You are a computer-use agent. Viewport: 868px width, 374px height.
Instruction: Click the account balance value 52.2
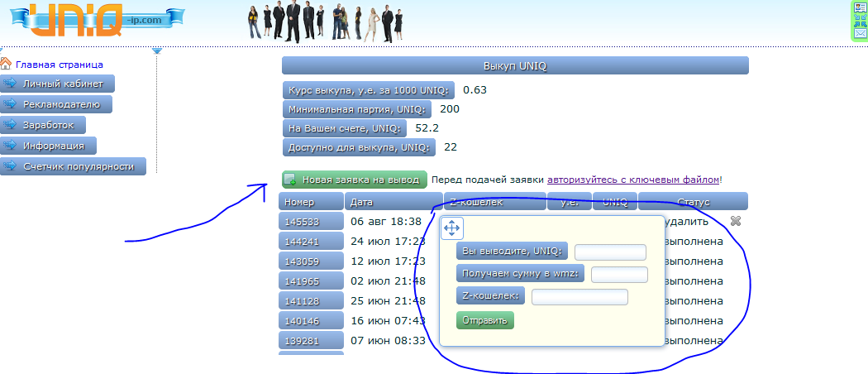pyautogui.click(x=427, y=128)
